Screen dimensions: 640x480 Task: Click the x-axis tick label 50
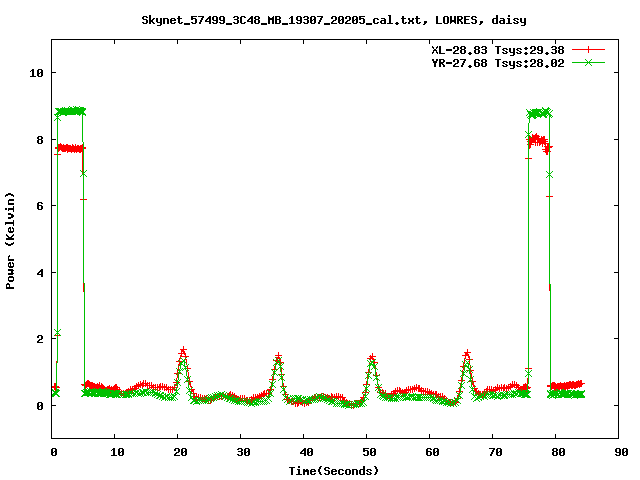point(366,452)
